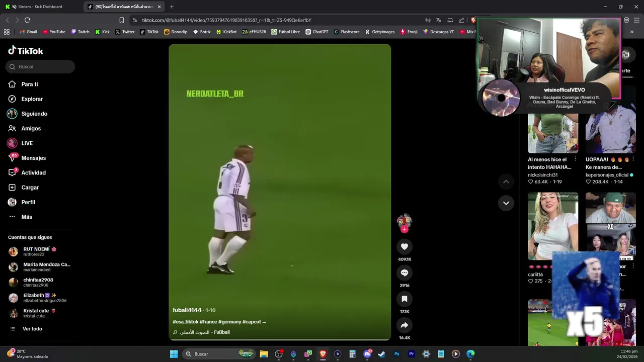Screen dimensions: 644x362
Task: Save the video using the bookmark icon
Action: pyautogui.click(x=404, y=299)
